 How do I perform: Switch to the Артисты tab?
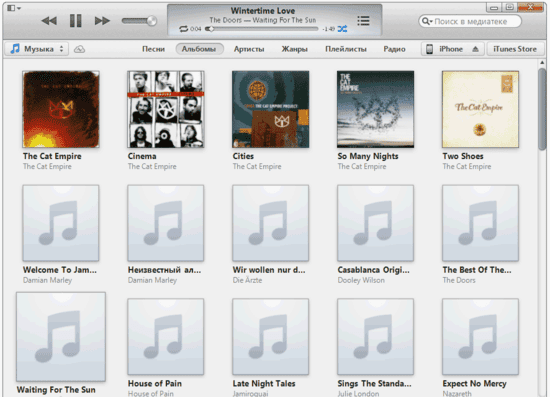pos(249,49)
